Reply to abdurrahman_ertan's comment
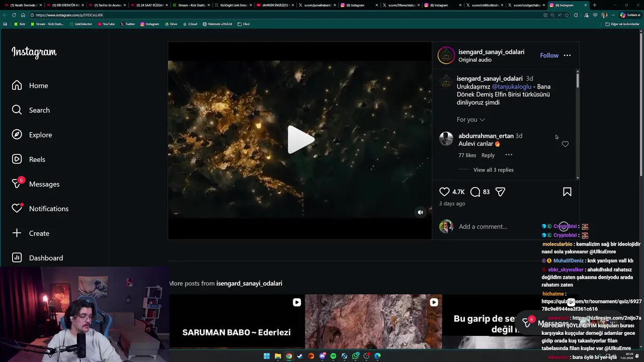The image size is (644, 362). point(488,155)
